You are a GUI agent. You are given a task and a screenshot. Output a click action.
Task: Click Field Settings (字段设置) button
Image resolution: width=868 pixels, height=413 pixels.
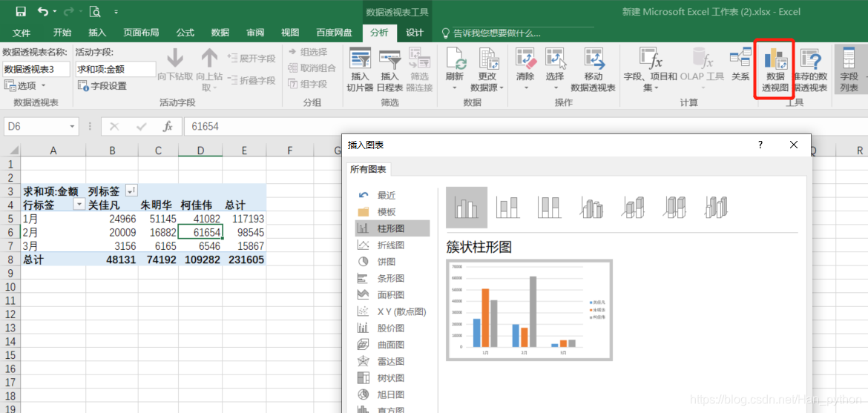pos(102,86)
